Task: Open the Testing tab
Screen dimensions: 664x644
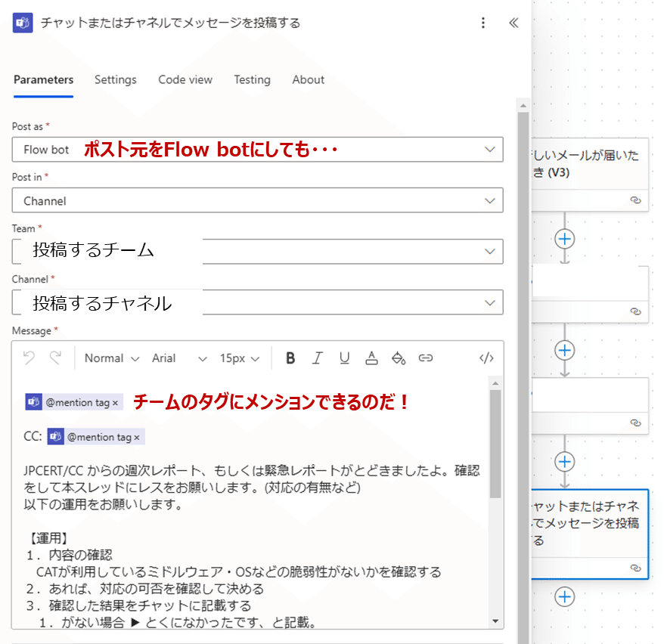Action: coord(252,80)
